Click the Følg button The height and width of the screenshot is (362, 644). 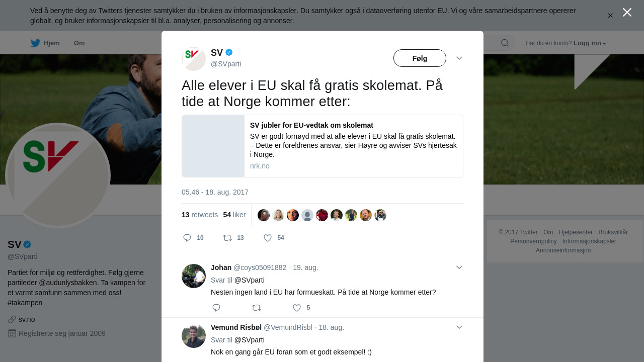[x=420, y=58]
